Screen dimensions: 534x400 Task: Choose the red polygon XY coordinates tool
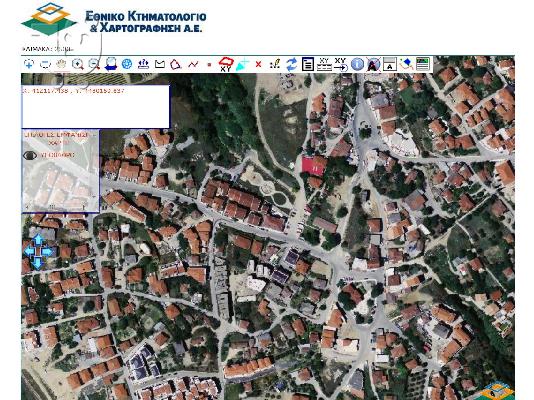(225, 64)
